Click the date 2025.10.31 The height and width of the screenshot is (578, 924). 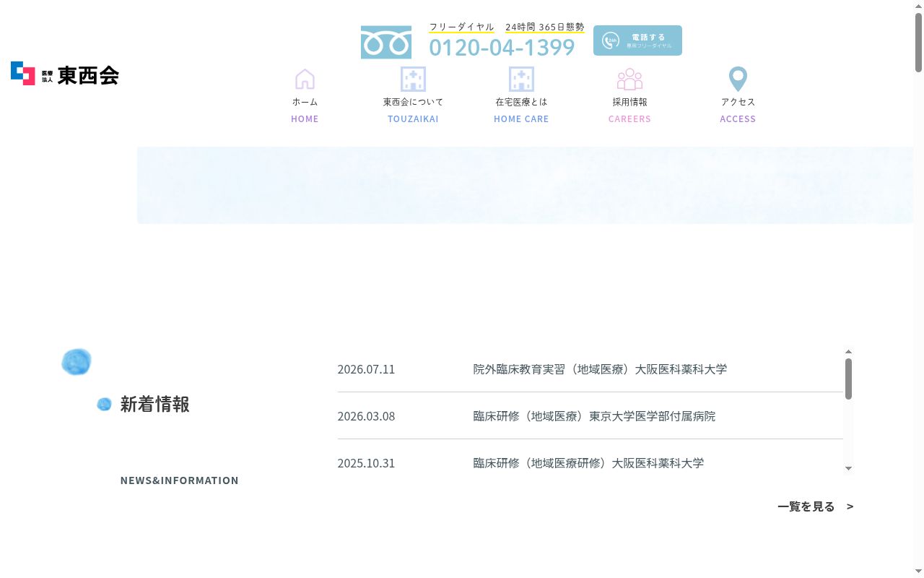pyautogui.click(x=366, y=463)
